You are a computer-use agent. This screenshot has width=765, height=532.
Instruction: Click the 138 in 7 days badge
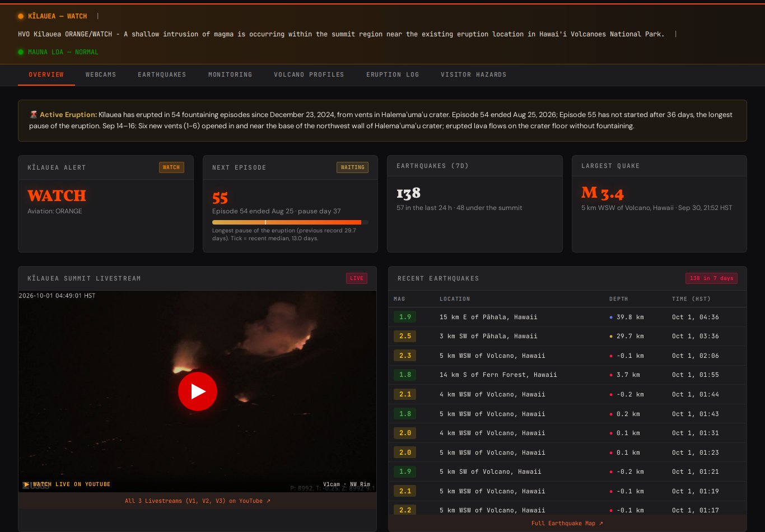tap(711, 278)
